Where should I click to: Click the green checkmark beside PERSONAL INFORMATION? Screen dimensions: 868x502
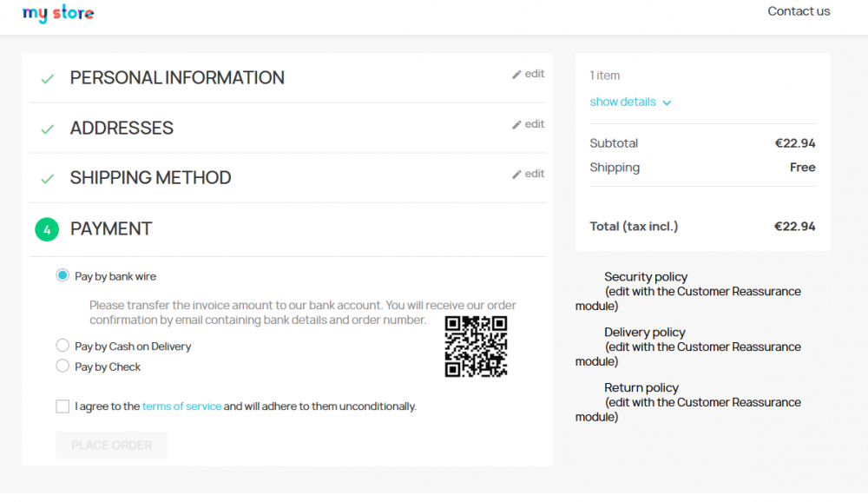coord(47,77)
